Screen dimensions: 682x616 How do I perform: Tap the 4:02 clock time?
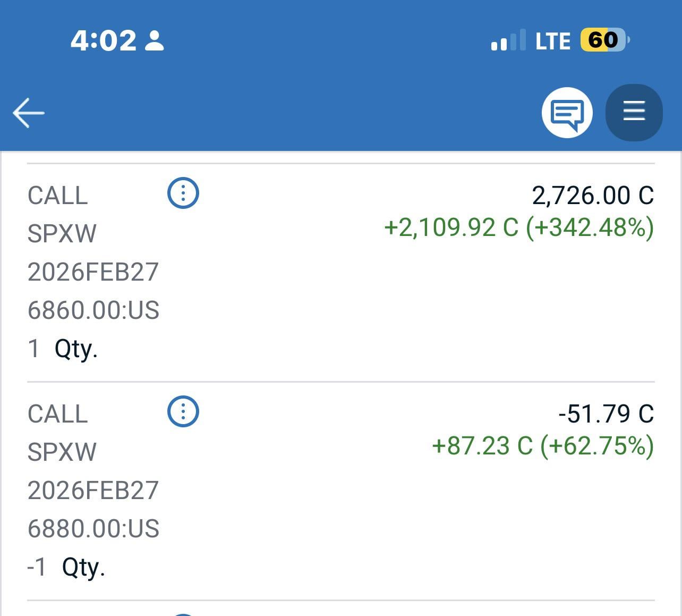104,41
